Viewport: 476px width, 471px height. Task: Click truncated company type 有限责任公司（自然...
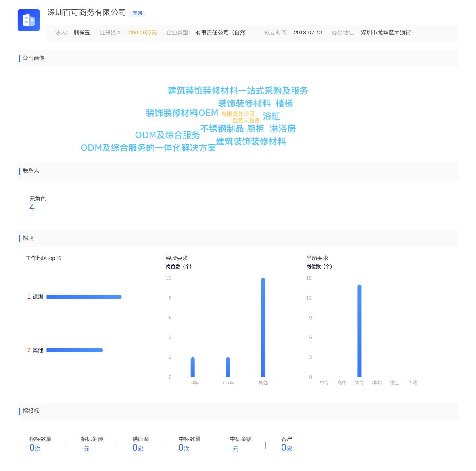pos(223,33)
